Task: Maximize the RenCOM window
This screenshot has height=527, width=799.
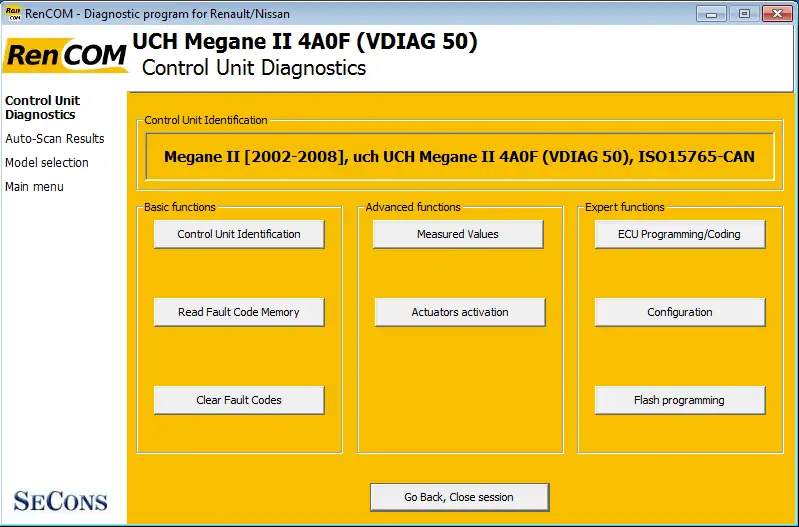Action: point(744,14)
